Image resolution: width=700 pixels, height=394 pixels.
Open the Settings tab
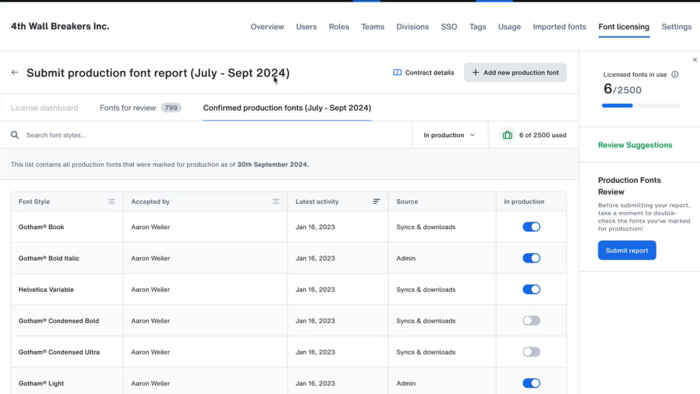click(x=676, y=27)
